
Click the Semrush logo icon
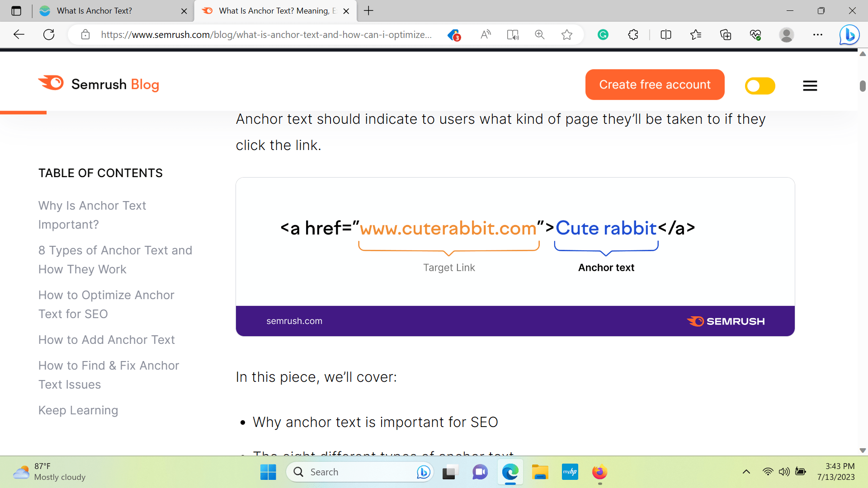pyautogui.click(x=51, y=84)
